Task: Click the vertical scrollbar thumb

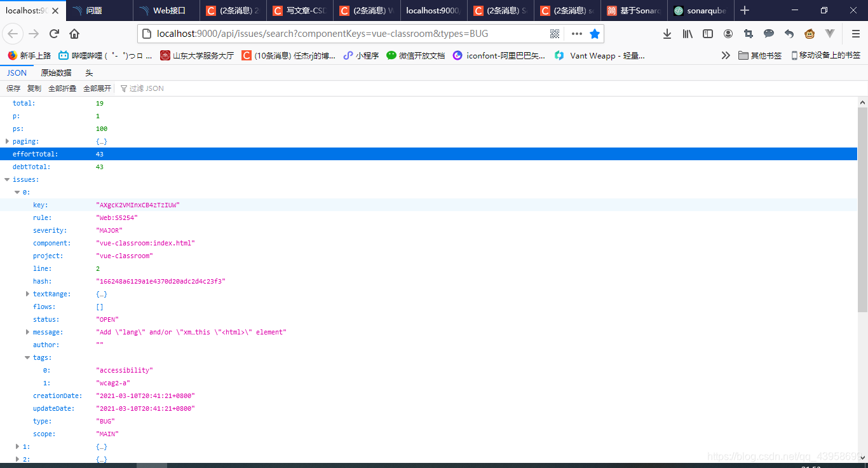Action: pyautogui.click(x=862, y=210)
